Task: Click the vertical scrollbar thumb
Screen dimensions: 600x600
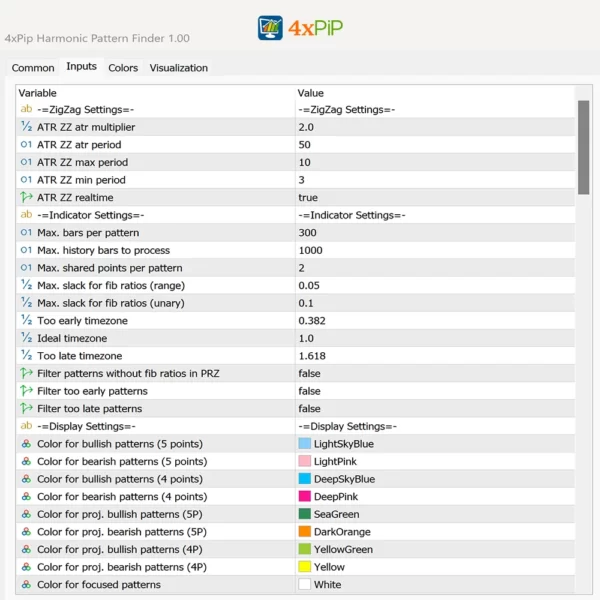Action: click(583, 146)
